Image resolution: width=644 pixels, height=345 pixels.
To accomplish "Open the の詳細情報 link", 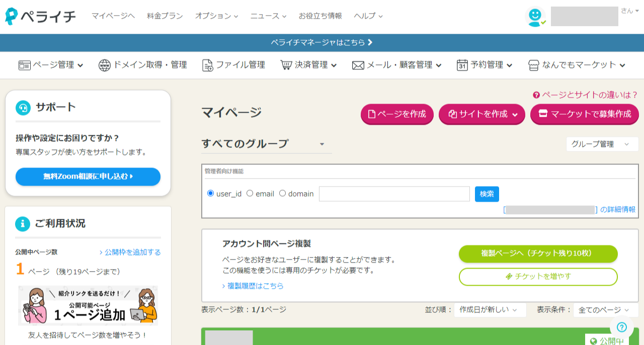I will coord(618,210).
